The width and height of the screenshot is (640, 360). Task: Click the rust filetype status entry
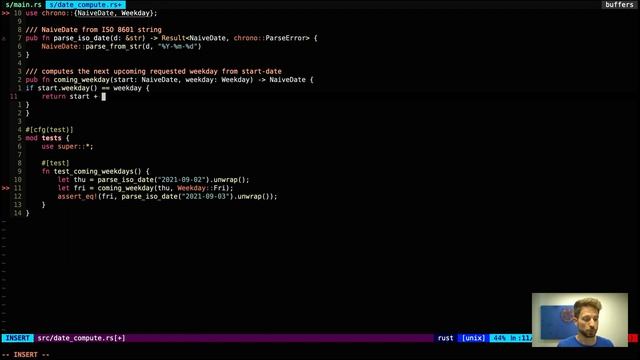coord(445,338)
